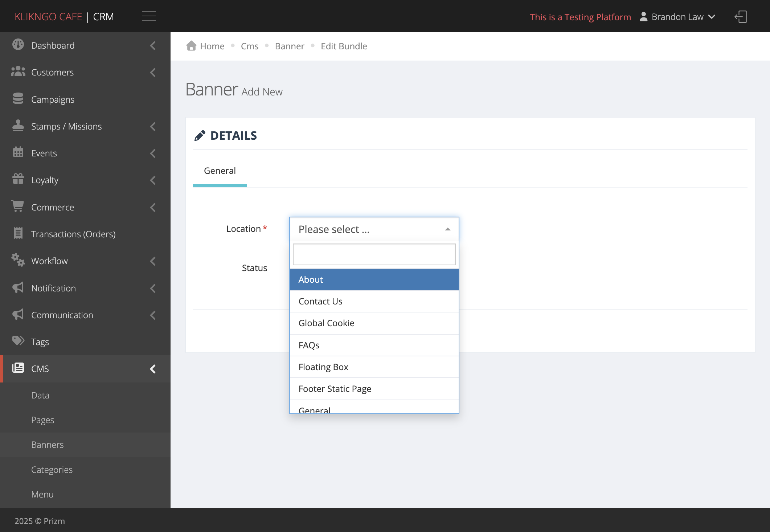Click the hamburger menu icon in header
This screenshot has width=770, height=532.
pyautogui.click(x=149, y=16)
